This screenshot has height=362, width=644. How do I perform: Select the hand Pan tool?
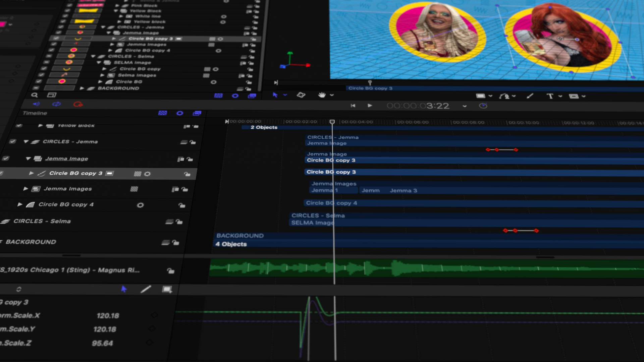point(322,95)
